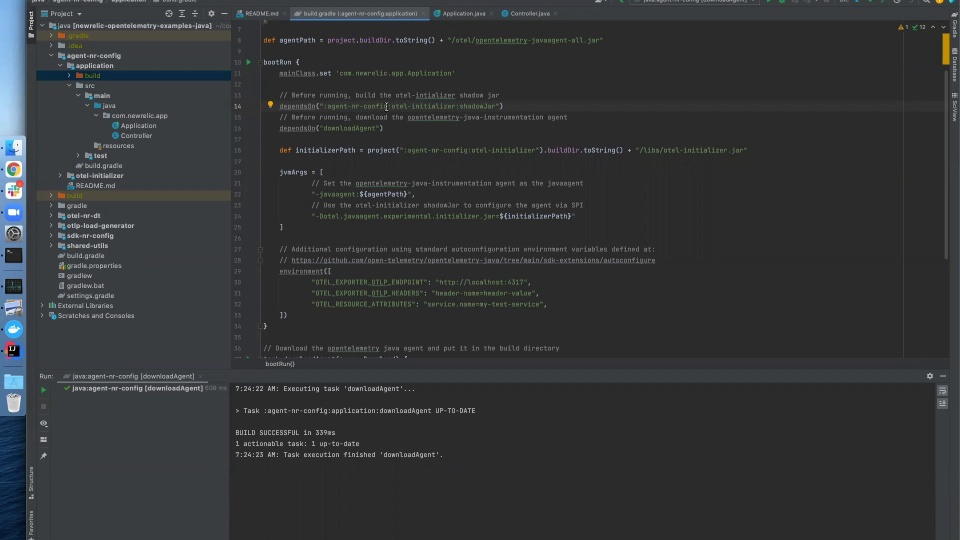Open gradle.properties in project tree

[x=93, y=266]
